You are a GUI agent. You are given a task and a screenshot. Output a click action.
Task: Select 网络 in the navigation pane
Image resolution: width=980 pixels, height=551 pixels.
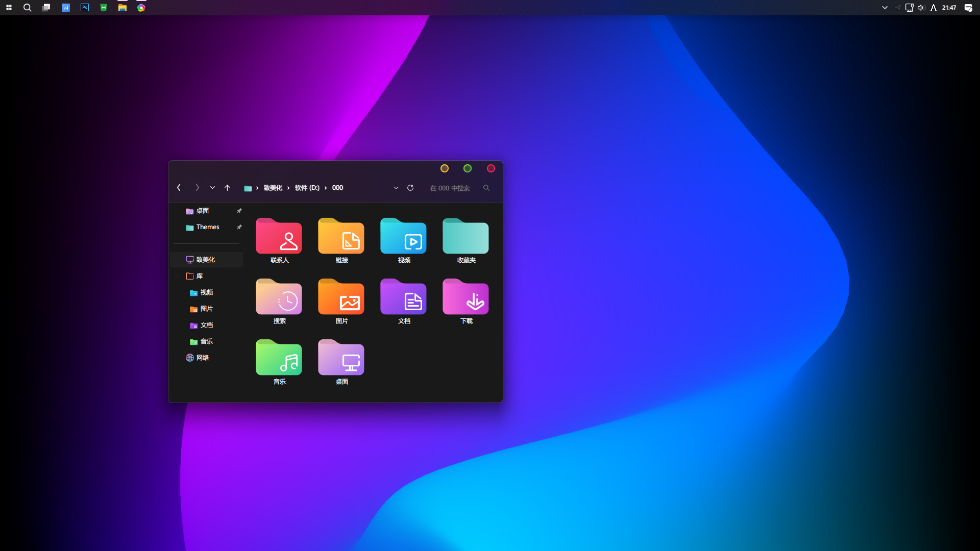[x=202, y=358]
